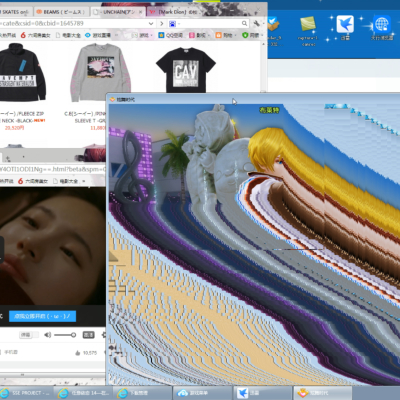Screen dimensions: 400x400
Task: Switch to the IE taskbar window titled with 14
Action: (83, 393)
